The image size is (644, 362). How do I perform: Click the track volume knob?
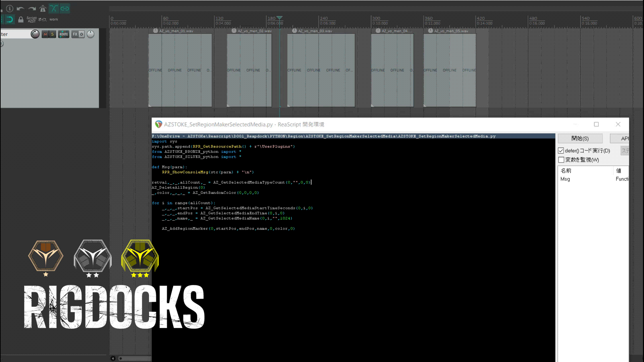click(35, 34)
